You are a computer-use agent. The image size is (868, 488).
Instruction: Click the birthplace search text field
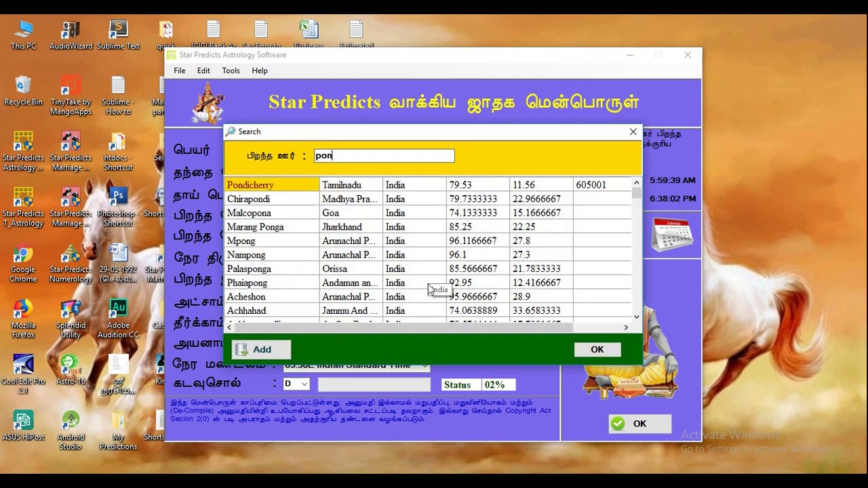pyautogui.click(x=384, y=156)
